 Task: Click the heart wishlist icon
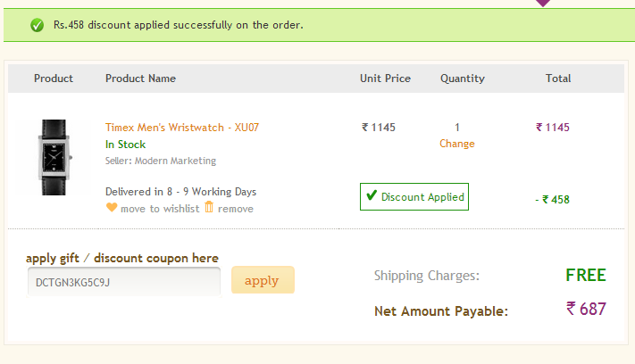click(x=112, y=208)
